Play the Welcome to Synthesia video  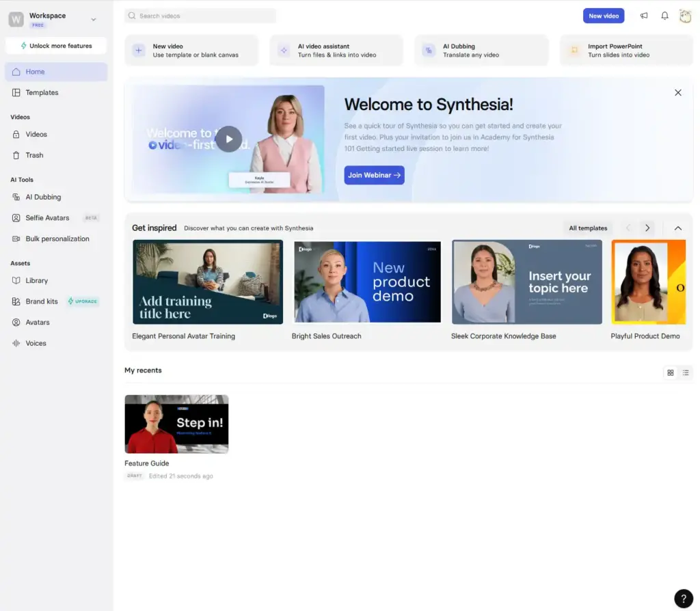pos(228,139)
